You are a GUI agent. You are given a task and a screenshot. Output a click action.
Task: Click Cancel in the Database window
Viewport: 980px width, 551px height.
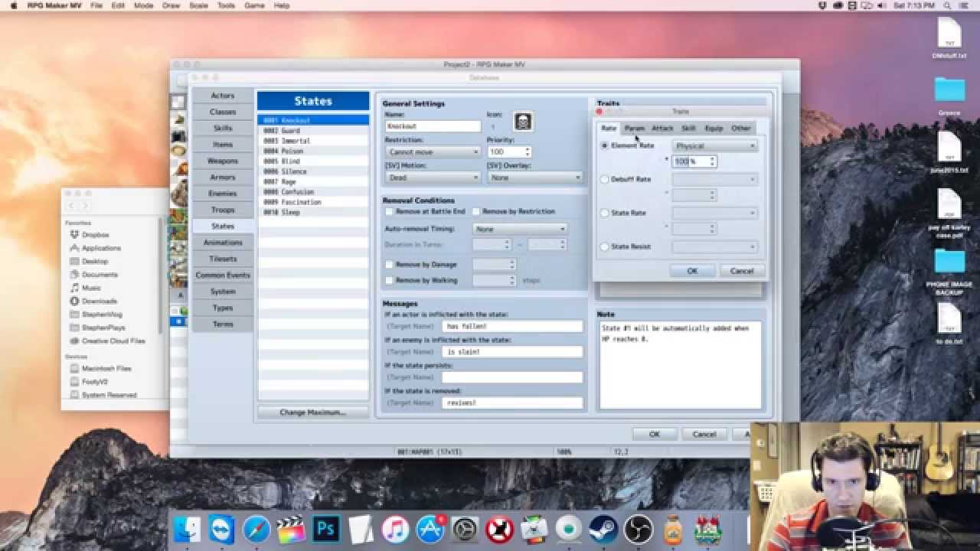(x=704, y=434)
